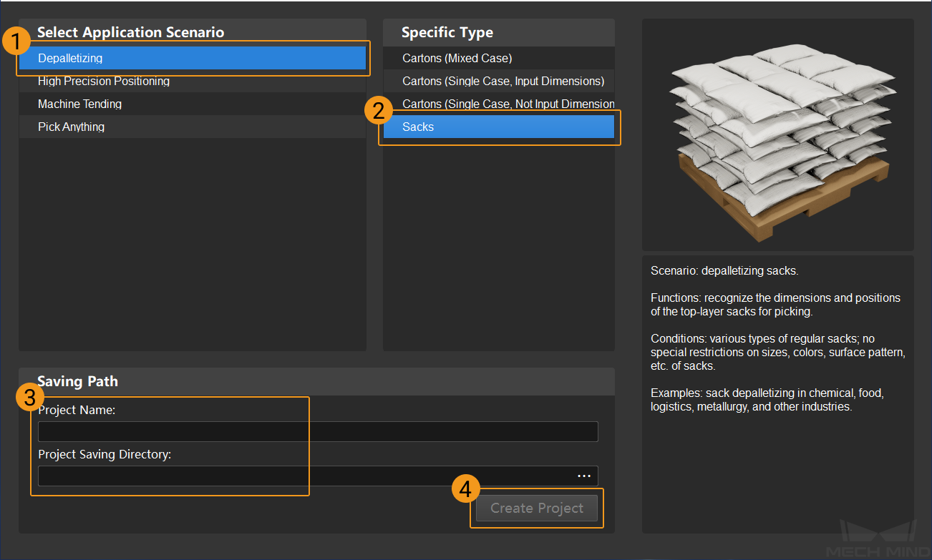Screen dimensions: 932x560
Task: Click the Project Name input field
Action: pos(317,431)
